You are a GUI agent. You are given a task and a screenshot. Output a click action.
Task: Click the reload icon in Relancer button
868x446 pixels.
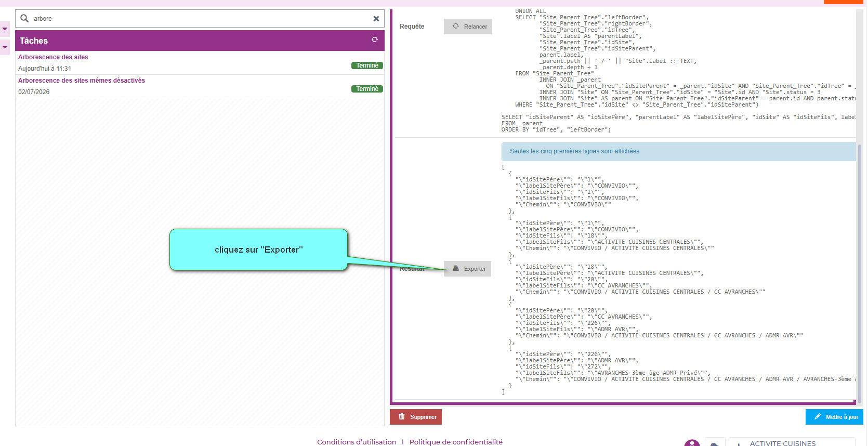[x=456, y=26]
